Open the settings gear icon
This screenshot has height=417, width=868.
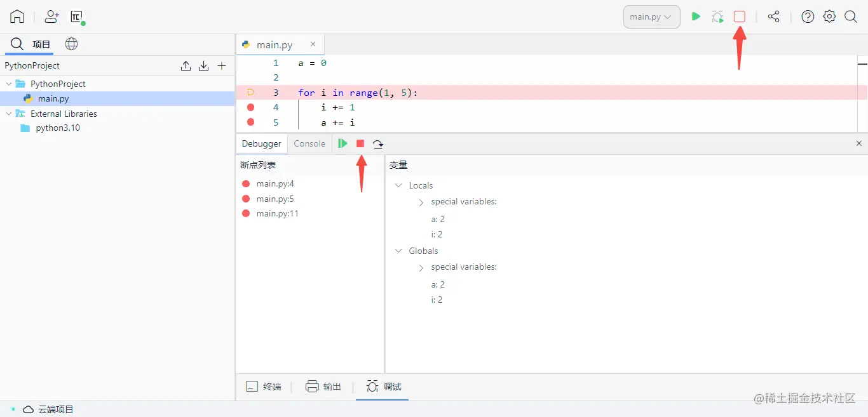pos(829,17)
